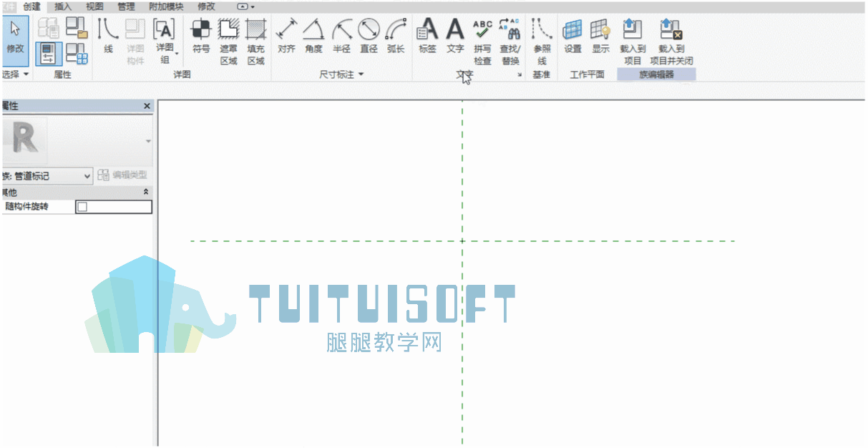
Task: Close the Properties palette
Action: point(147,106)
